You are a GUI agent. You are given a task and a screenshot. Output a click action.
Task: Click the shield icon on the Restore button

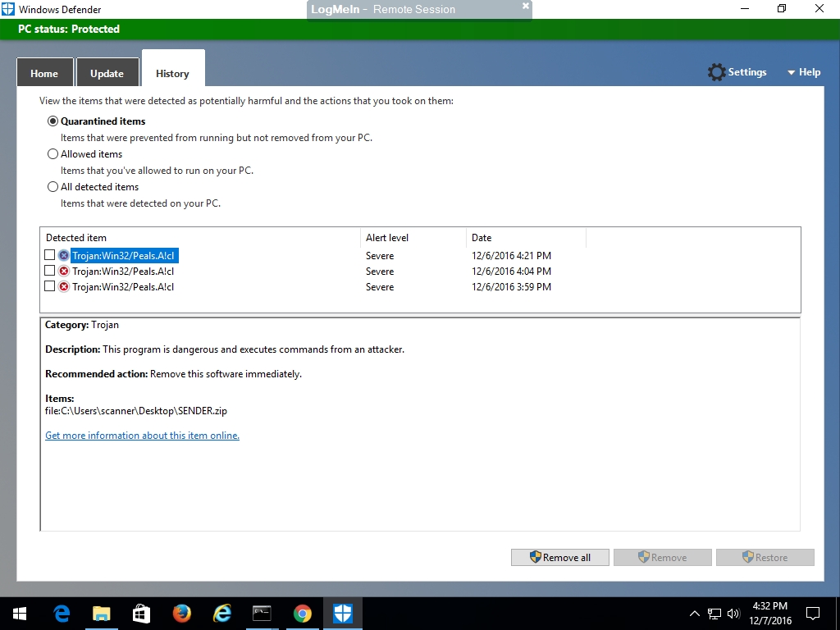[x=748, y=557]
